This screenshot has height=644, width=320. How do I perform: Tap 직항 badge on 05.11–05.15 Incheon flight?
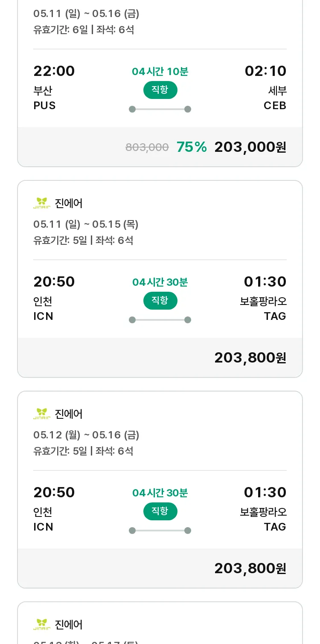[x=160, y=301]
